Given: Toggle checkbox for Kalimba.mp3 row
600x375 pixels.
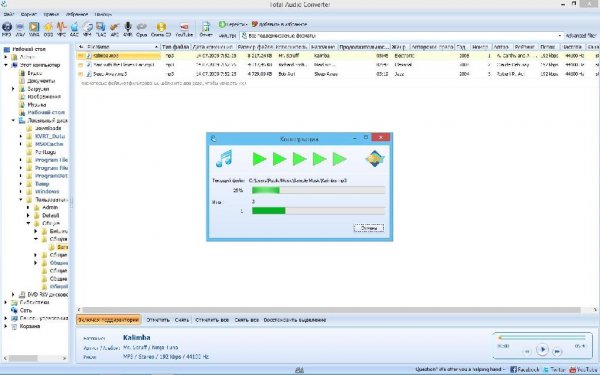Looking at the screenshot, I should pos(81,56).
